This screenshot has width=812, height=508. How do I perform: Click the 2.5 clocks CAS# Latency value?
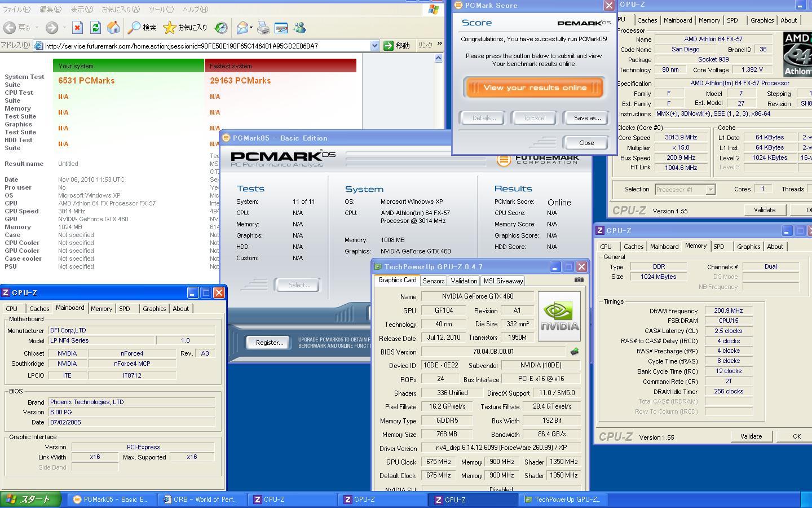729,331
